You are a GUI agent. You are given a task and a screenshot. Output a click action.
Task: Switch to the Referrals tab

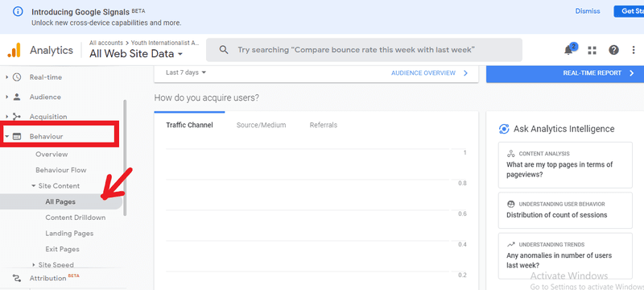point(324,126)
